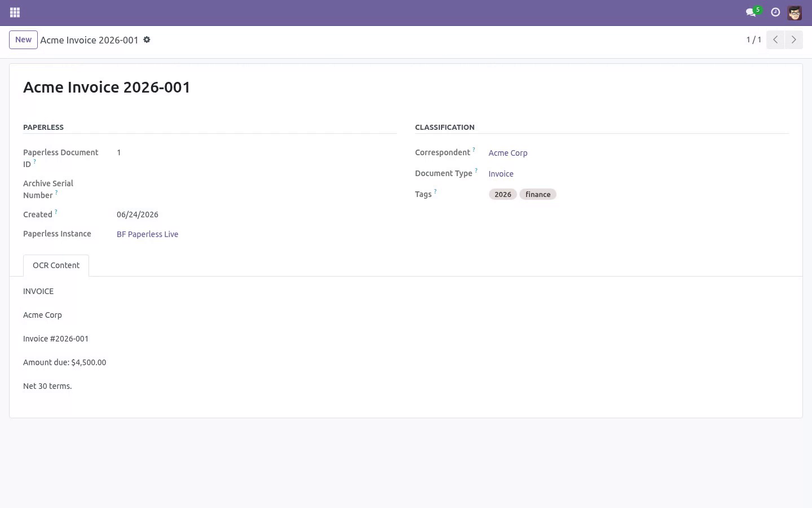Show help tooltip for Created field
This screenshot has height=508, width=812.
pyautogui.click(x=56, y=212)
